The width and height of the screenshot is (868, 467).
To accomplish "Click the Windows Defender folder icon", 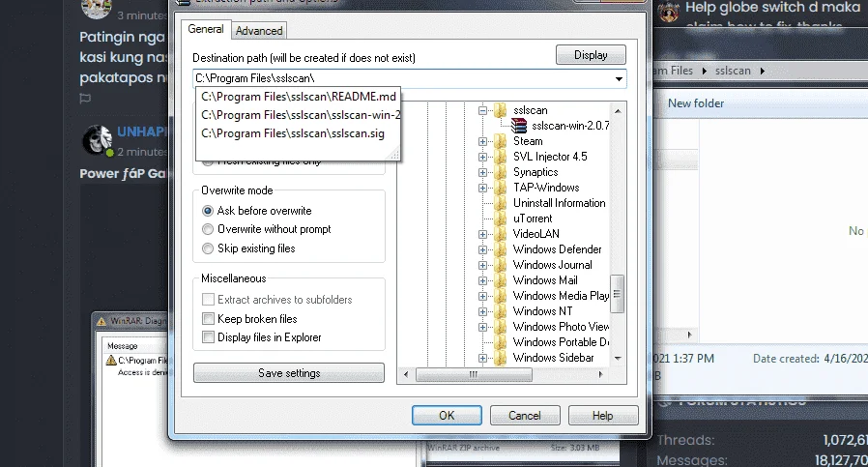I will point(500,249).
